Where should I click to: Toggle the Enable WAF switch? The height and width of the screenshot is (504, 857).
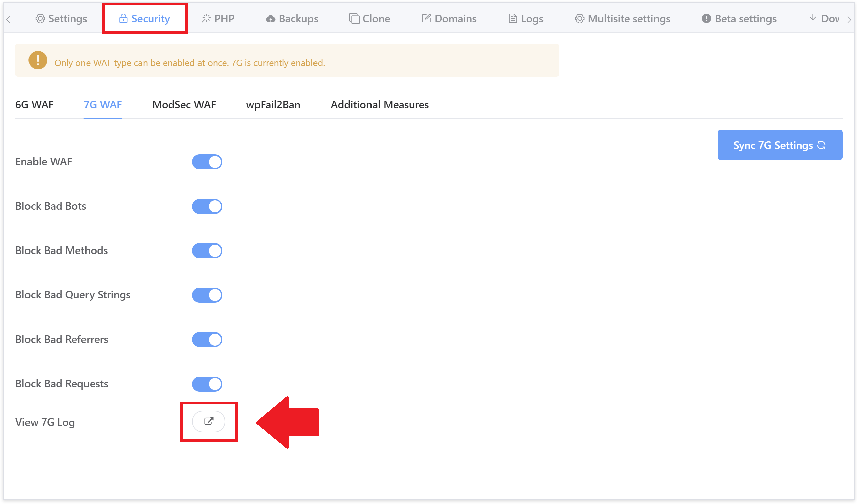pyautogui.click(x=207, y=162)
